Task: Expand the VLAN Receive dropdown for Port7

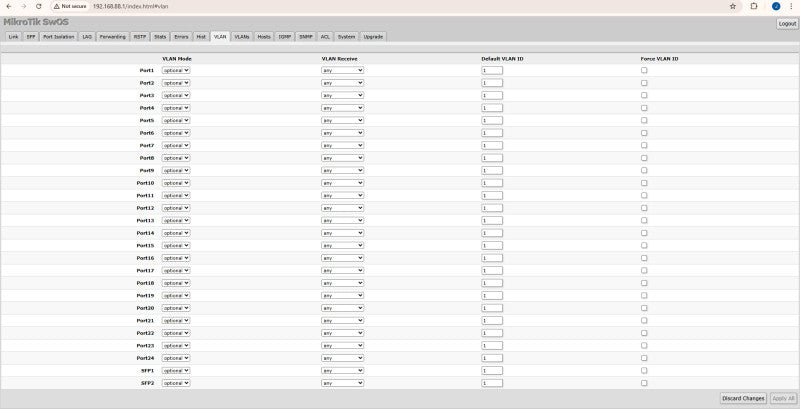Action: tap(342, 145)
